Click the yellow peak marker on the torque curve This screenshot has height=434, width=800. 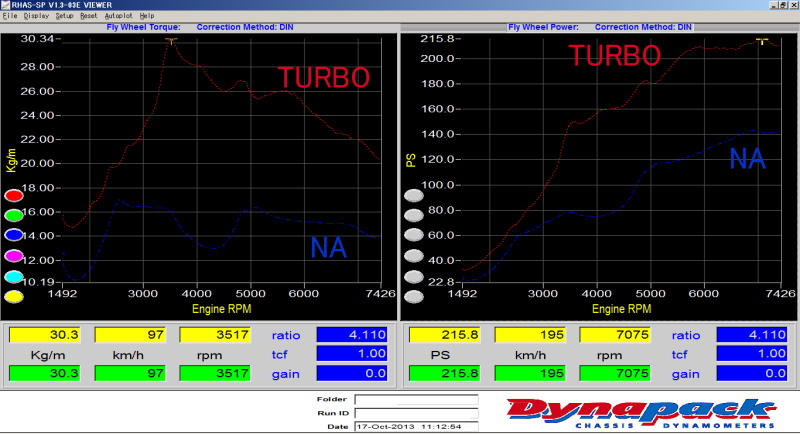[171, 41]
